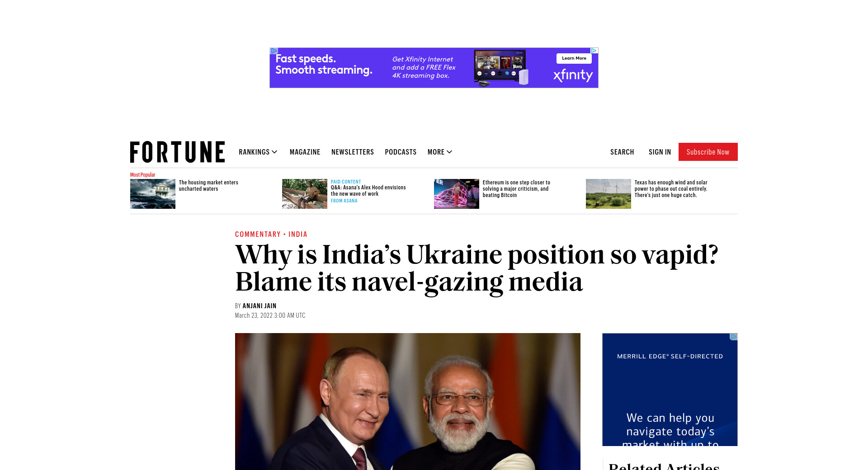Expand the More menu chevron
Screen dimensions: 868x470
pos(449,152)
